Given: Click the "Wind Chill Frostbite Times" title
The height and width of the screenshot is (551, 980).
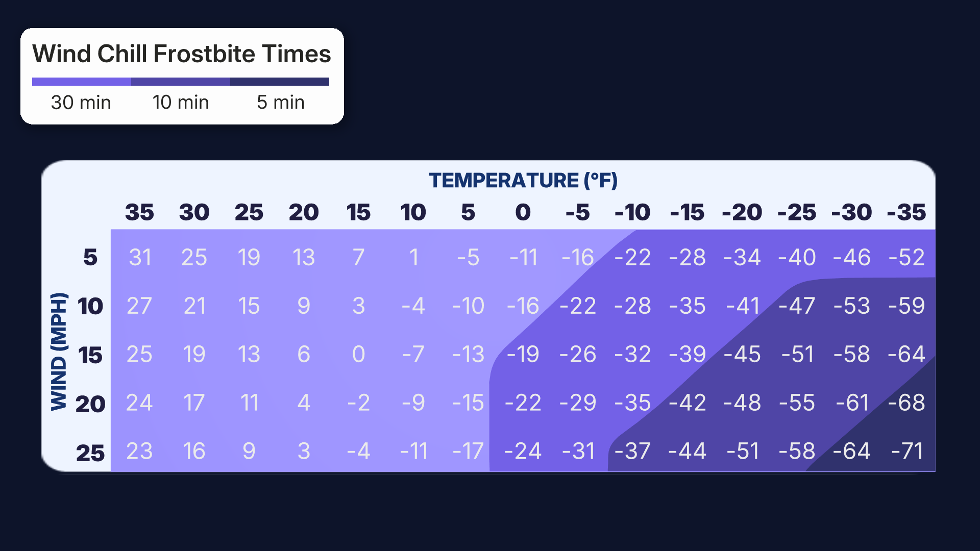Looking at the screenshot, I should pos(182,54).
